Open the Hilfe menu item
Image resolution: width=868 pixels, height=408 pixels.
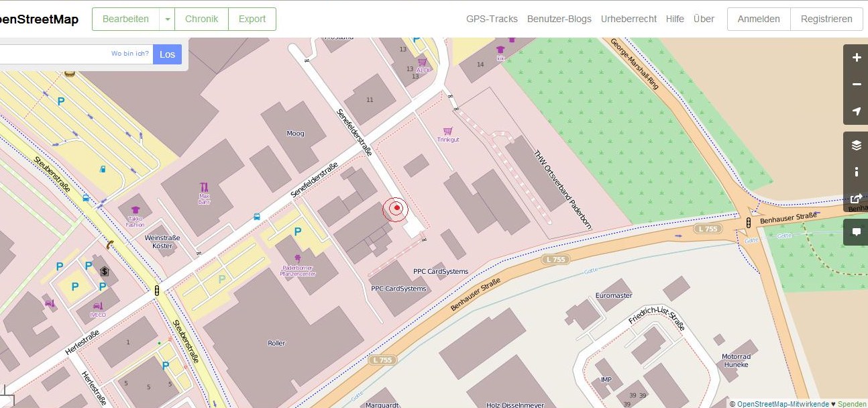click(675, 19)
